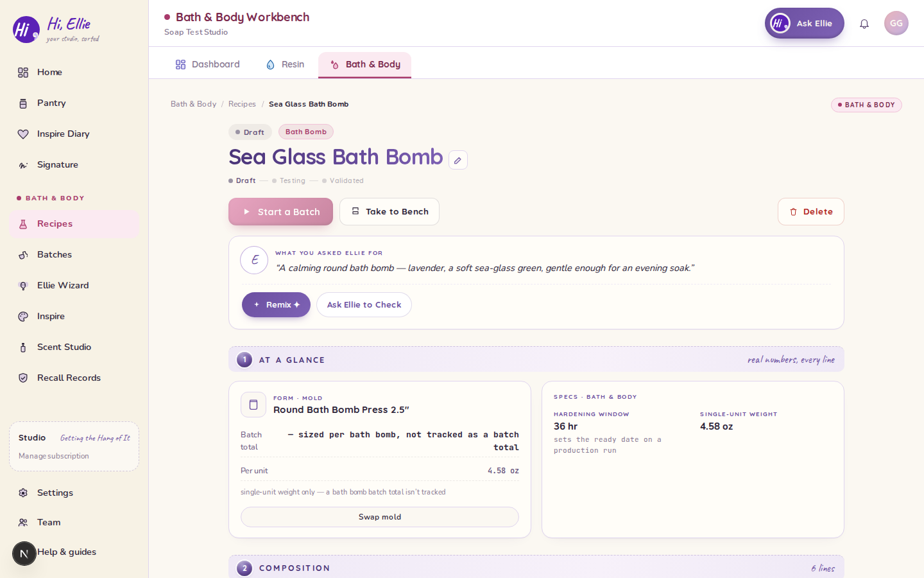Image resolution: width=924 pixels, height=578 pixels.
Task: Switch to the Resin tab
Action: [x=285, y=64]
